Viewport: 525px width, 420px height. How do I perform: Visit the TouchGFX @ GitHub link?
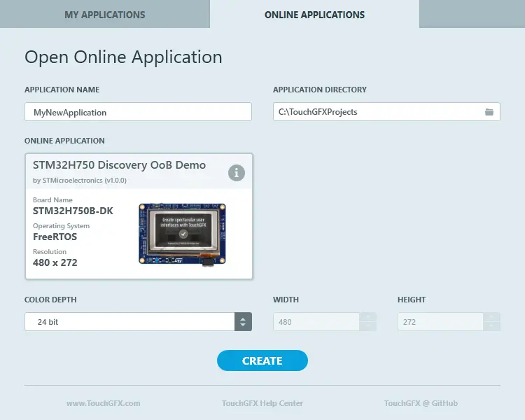[421, 403]
